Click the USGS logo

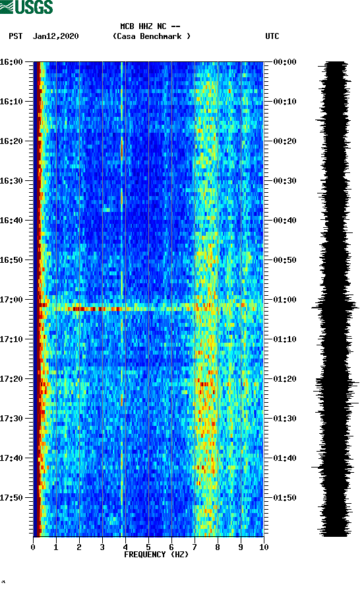click(26, 7)
